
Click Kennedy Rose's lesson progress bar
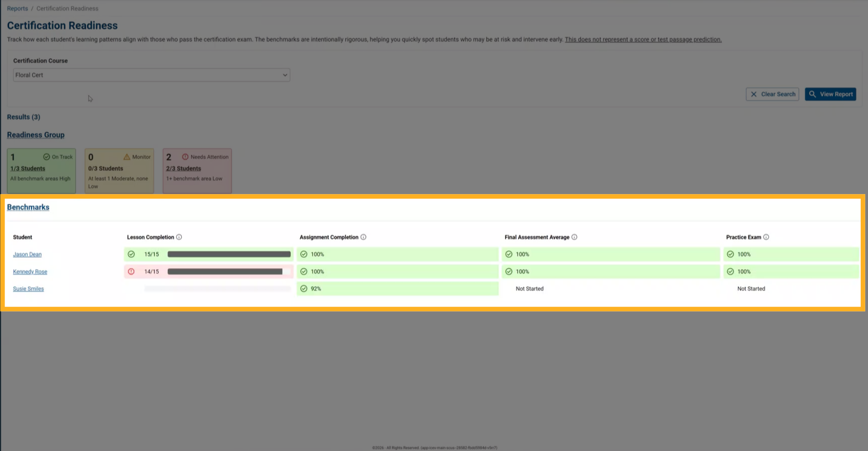point(229,271)
